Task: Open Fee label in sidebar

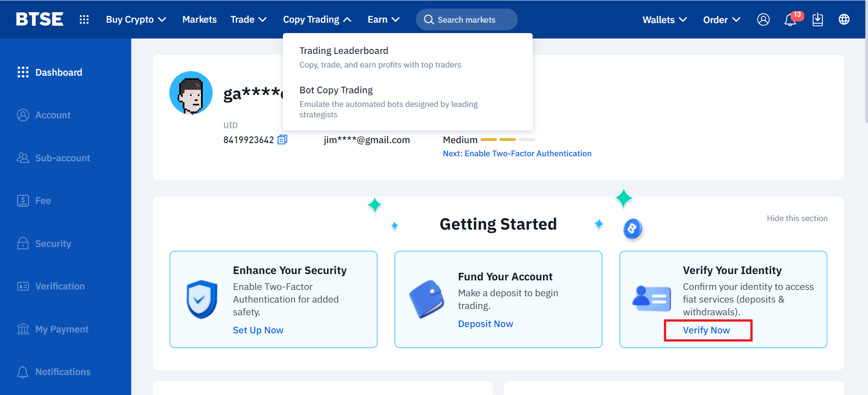Action: (x=43, y=201)
